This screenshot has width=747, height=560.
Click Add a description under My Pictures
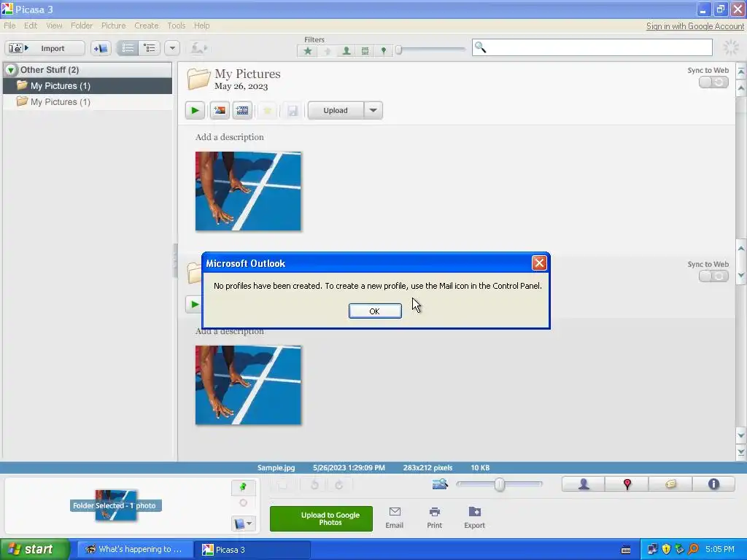click(x=230, y=137)
